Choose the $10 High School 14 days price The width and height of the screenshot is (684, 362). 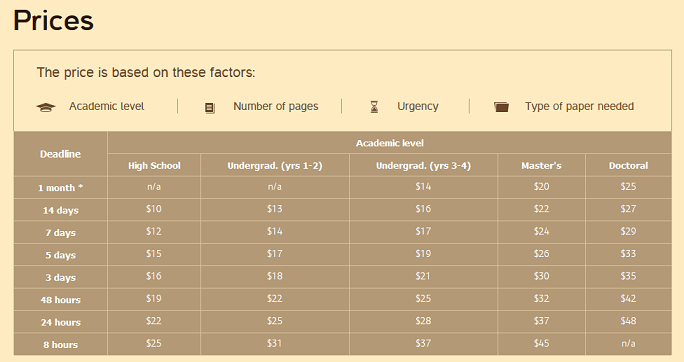[x=154, y=209]
